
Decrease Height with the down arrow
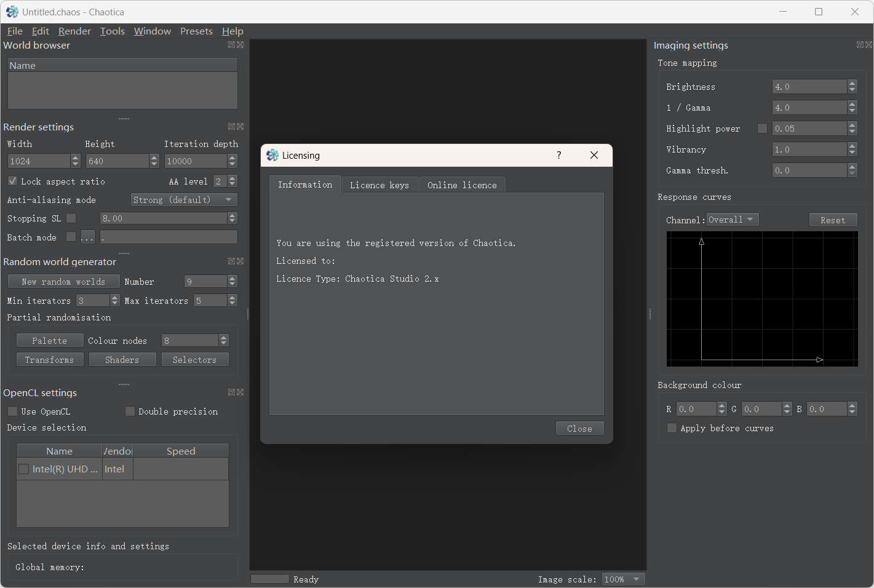(x=154, y=164)
